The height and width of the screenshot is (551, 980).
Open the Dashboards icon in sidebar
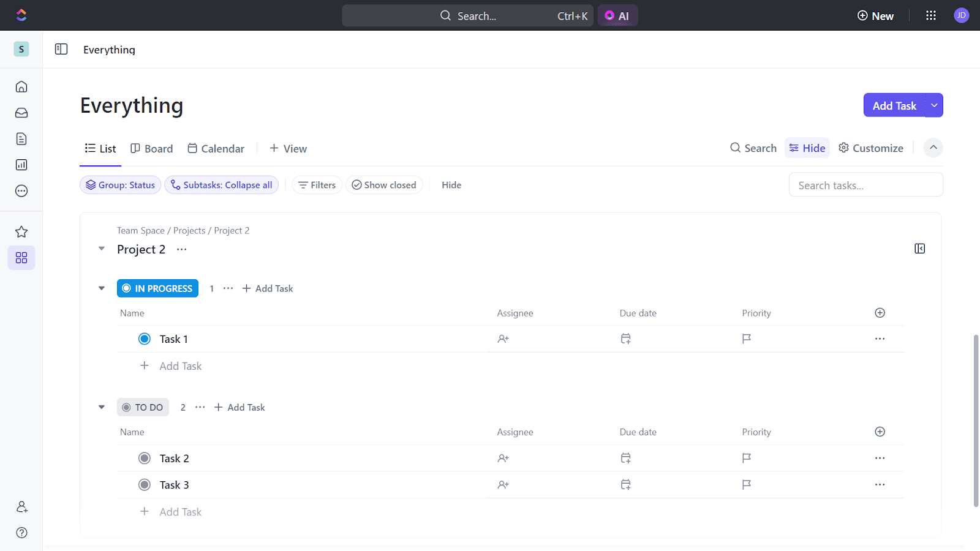tap(21, 165)
